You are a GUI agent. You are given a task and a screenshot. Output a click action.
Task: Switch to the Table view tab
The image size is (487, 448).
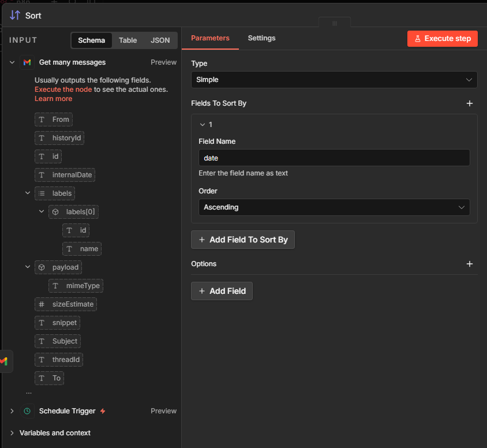pos(128,40)
